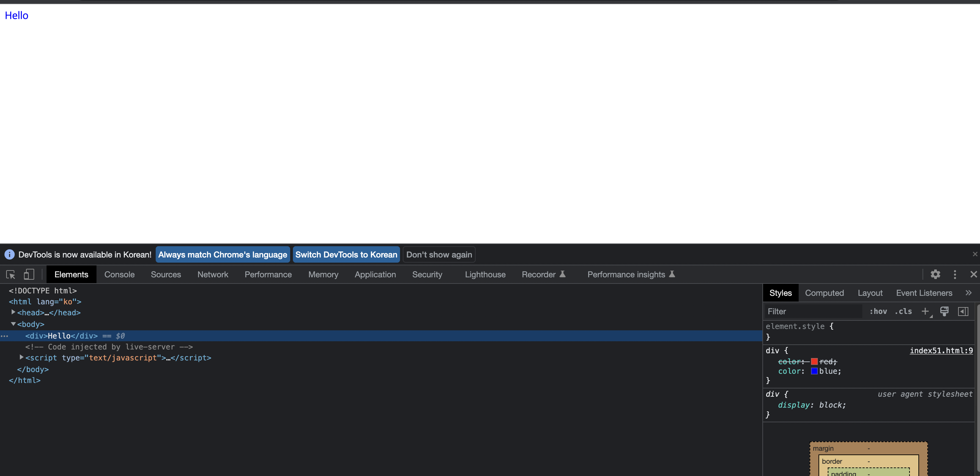Click the three dots beside the selected div row
Viewport: 980px width, 476px height.
(4, 336)
